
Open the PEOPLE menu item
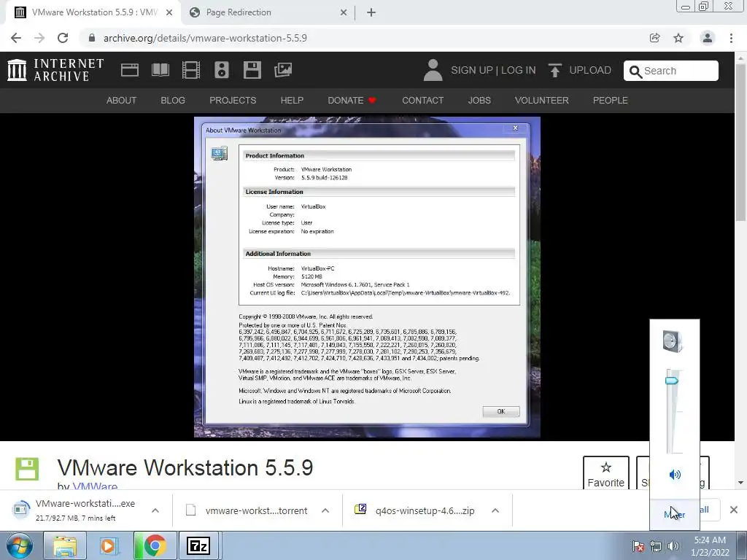[610, 101]
